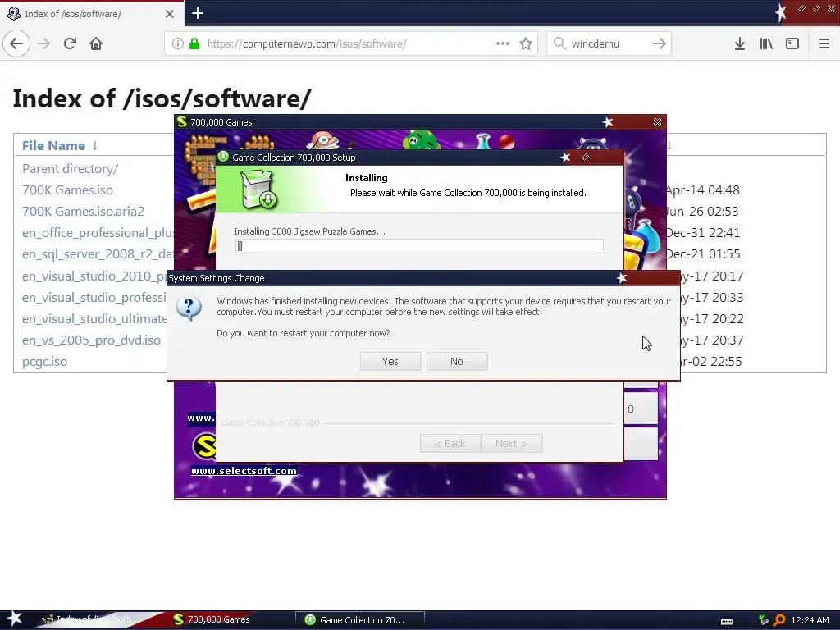Switch to Game Collection 70... taskbar item

(360, 620)
